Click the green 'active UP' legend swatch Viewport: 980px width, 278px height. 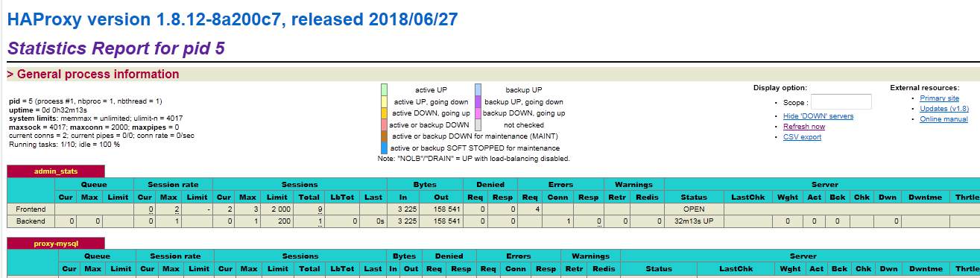384,89
